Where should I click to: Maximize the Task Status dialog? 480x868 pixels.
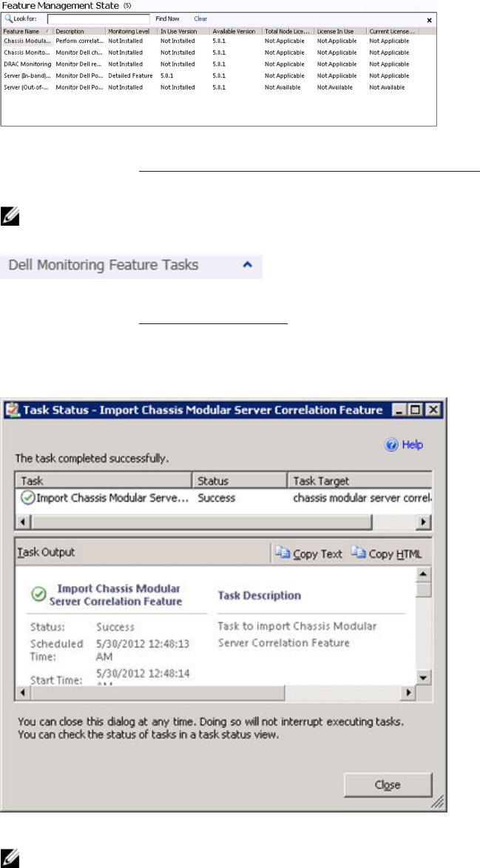tap(416, 410)
